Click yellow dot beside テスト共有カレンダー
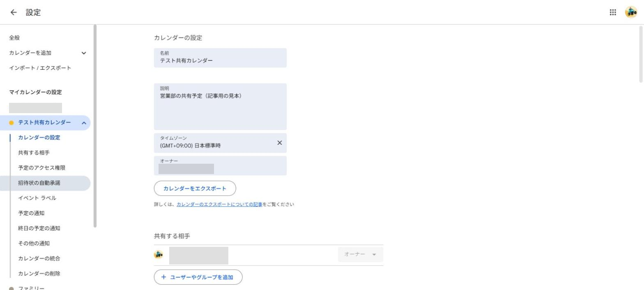This screenshot has width=644, height=290. tap(11, 123)
